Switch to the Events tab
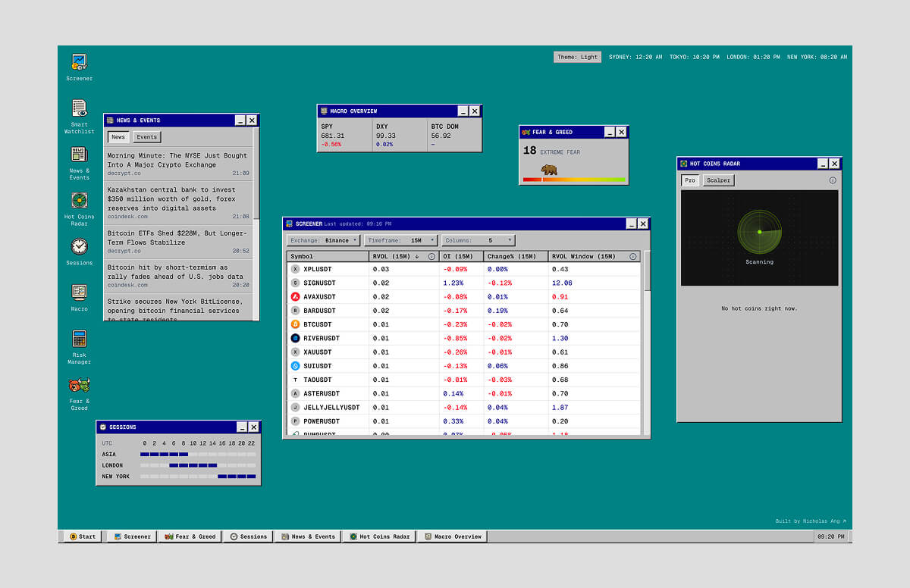Viewport: 910px width, 588px height. (147, 137)
